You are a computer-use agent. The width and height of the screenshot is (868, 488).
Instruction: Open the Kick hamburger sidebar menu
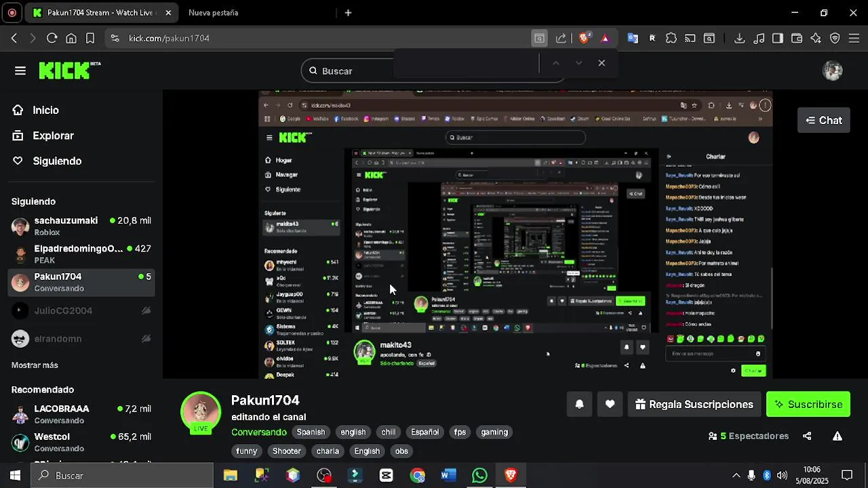click(20, 70)
